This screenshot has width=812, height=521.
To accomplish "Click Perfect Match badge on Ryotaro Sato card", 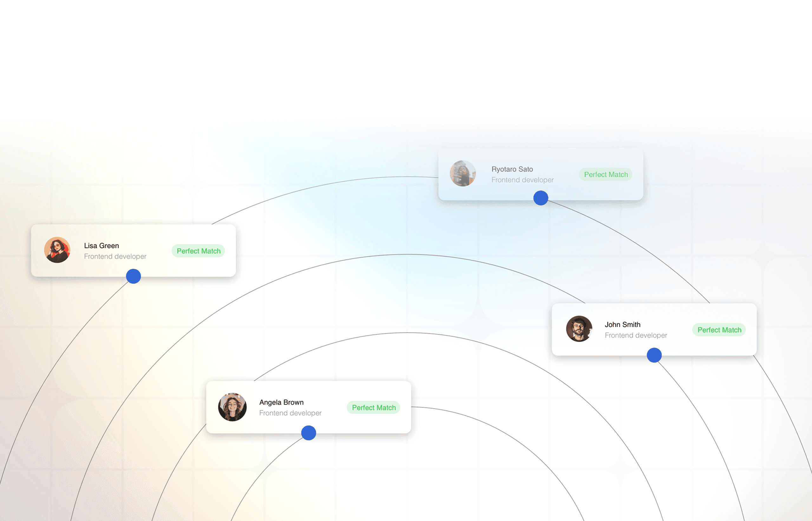I will tap(606, 175).
